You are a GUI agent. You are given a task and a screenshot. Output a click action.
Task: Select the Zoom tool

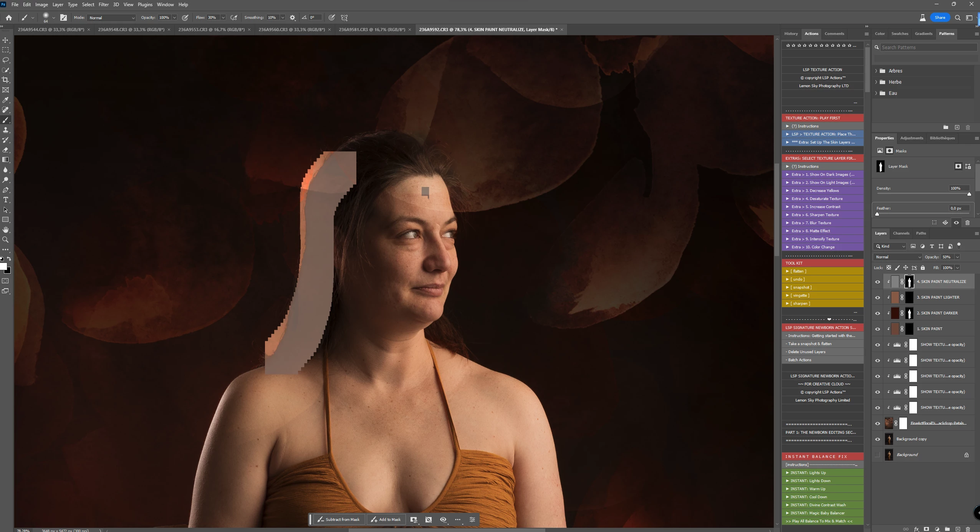click(6, 240)
